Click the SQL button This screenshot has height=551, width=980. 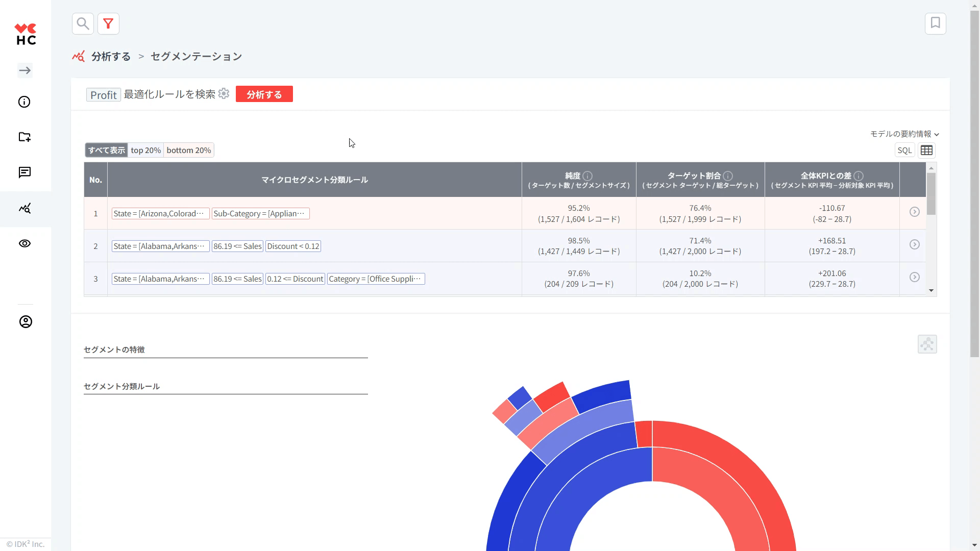(x=904, y=150)
